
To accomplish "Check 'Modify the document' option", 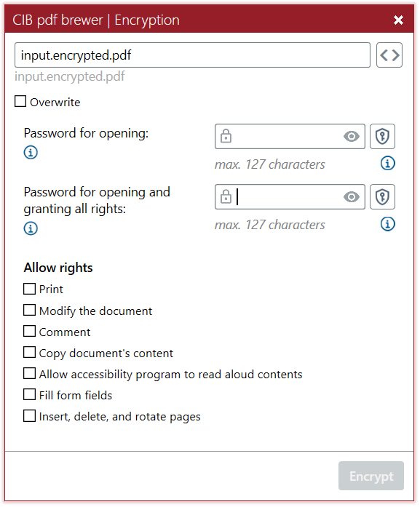I will pos(29,310).
